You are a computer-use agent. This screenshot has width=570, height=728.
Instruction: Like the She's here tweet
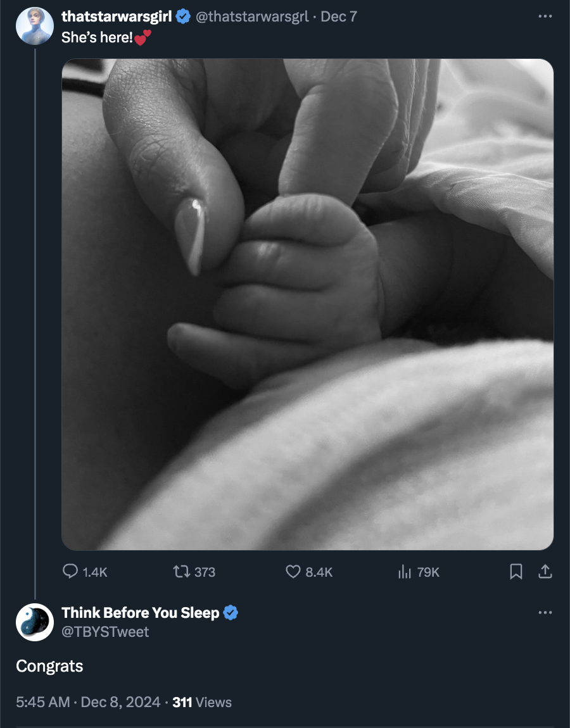pyautogui.click(x=293, y=572)
